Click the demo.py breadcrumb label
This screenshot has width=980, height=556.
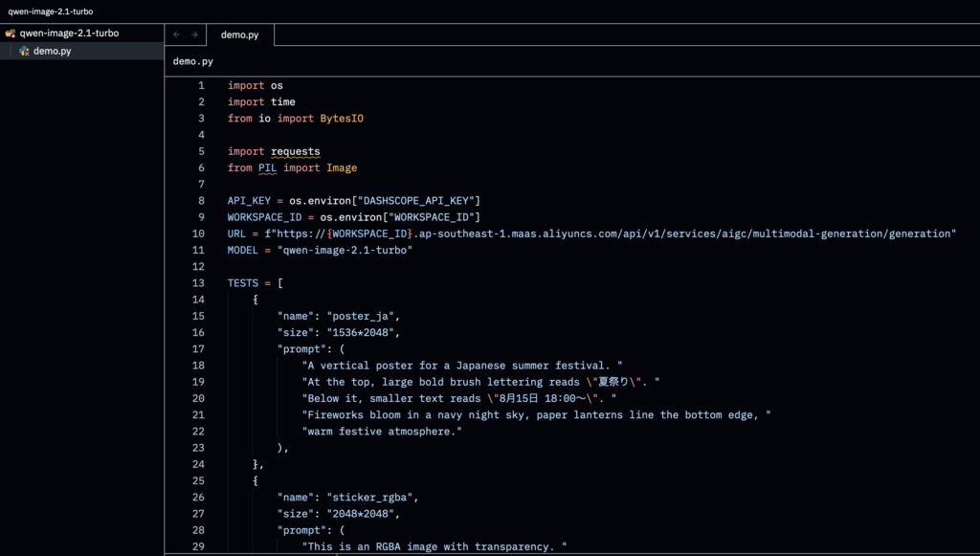click(x=193, y=61)
